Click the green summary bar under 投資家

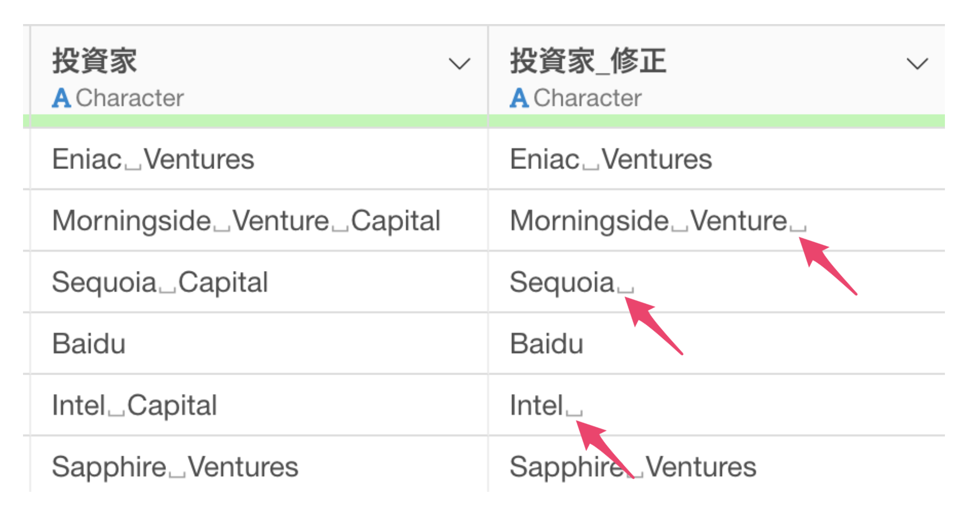point(259,121)
